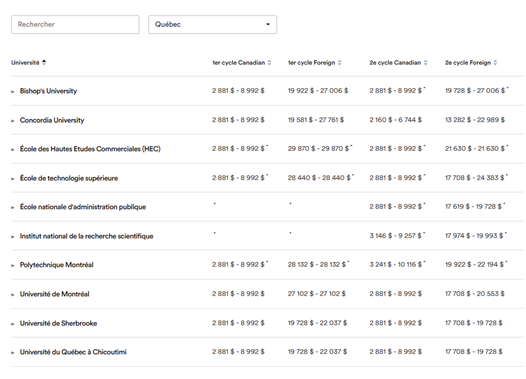
Task: Click 17 619 $ - 19 728 $ cell
Action: (x=475, y=207)
